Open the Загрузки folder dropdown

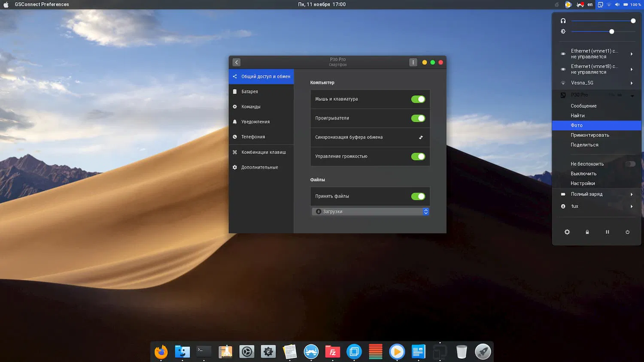(x=370, y=211)
